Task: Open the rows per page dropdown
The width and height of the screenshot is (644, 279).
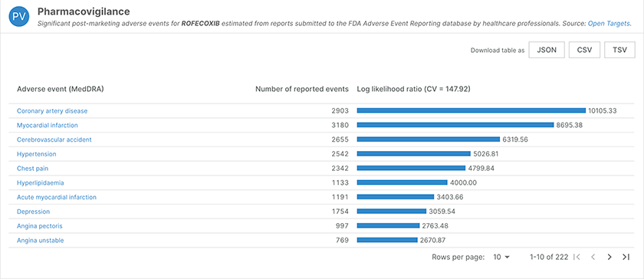Action: tap(501, 258)
